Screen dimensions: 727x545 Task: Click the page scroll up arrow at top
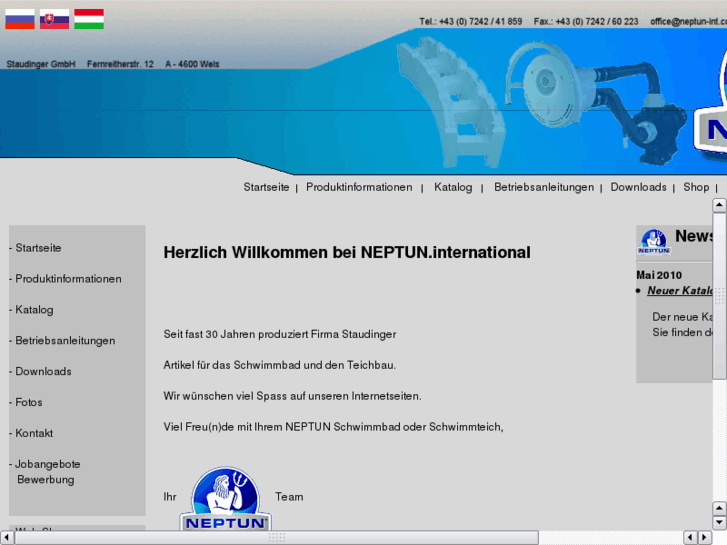[x=719, y=205]
